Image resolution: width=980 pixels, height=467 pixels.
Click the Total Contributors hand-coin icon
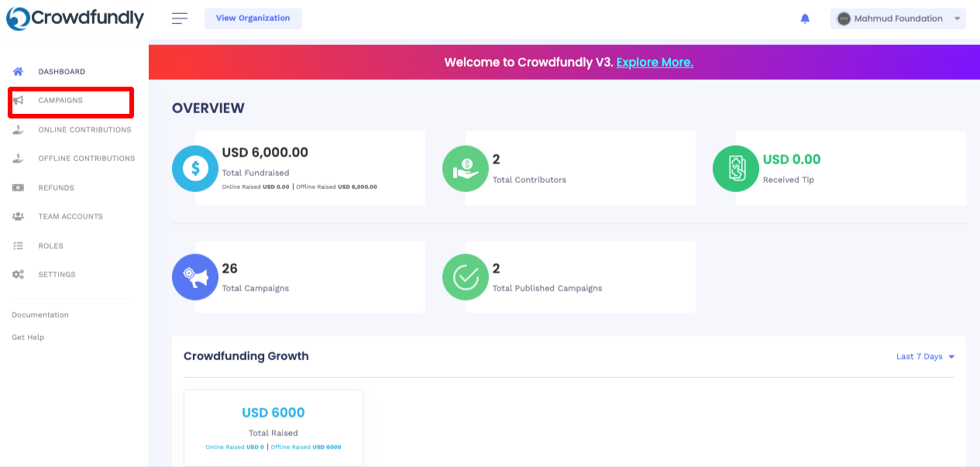(x=466, y=168)
